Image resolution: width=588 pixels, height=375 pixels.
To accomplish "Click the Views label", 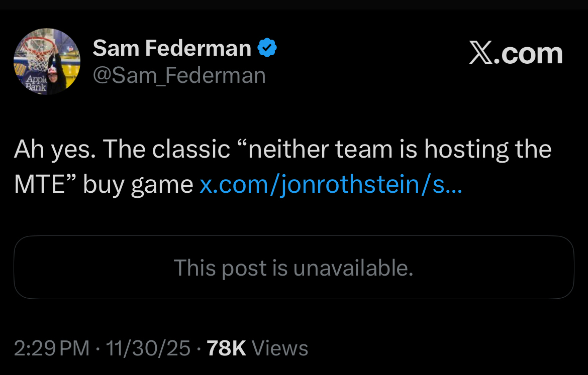I will point(279,348).
